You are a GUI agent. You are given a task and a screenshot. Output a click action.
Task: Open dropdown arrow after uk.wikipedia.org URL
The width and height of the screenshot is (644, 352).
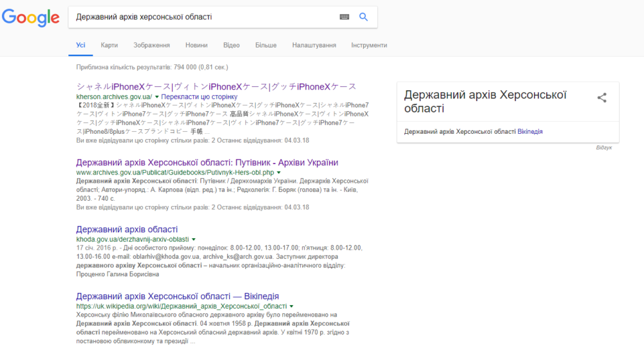[x=291, y=306]
